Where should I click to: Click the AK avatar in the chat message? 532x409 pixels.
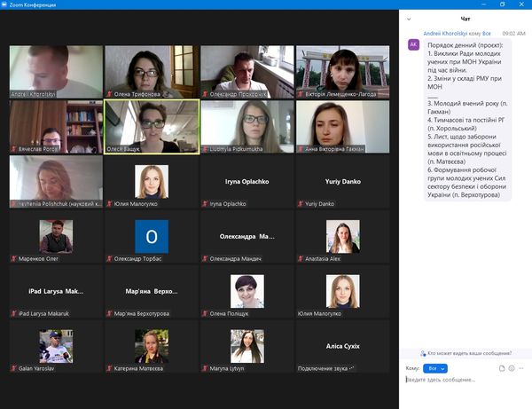pos(412,44)
